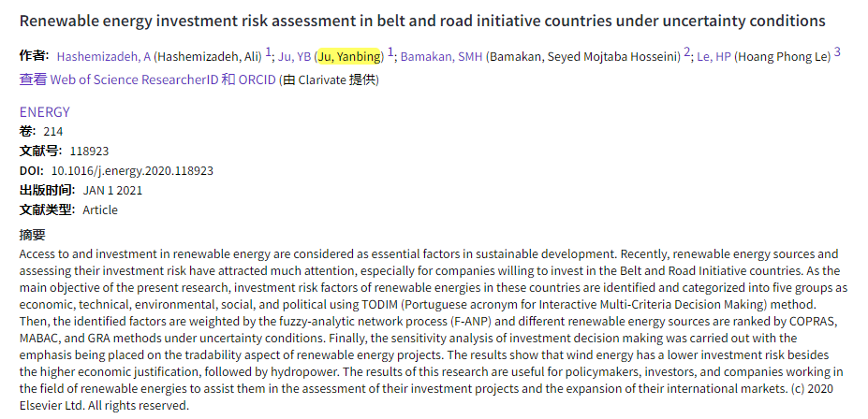Click the 作者 label before the author list
Screen dimensions: 868x419
(34, 56)
